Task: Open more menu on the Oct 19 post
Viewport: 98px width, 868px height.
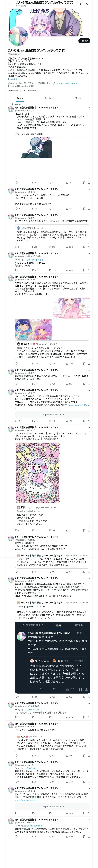Action: coord(89,189)
